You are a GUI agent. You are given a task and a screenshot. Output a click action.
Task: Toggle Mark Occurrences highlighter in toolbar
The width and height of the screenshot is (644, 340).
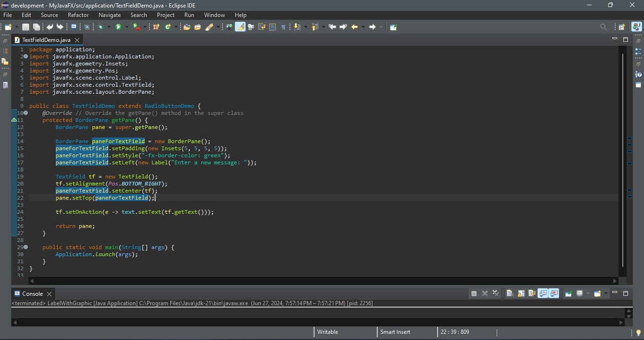(x=240, y=27)
